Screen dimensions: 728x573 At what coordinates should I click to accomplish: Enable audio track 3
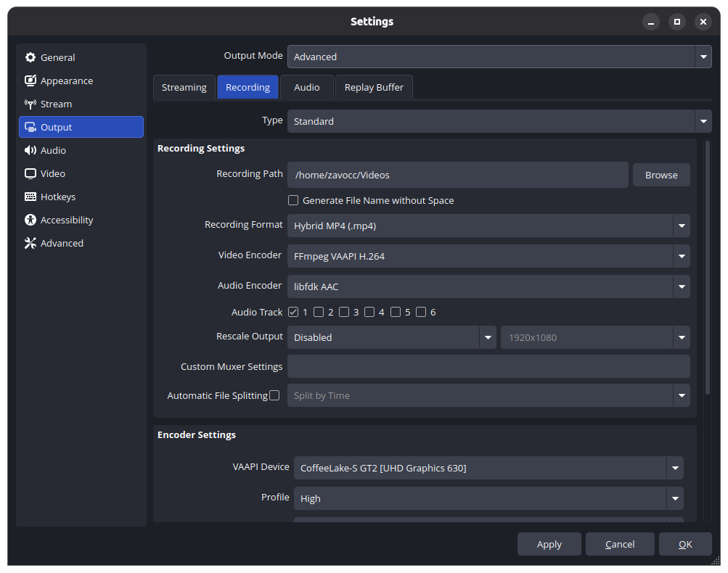coord(344,312)
